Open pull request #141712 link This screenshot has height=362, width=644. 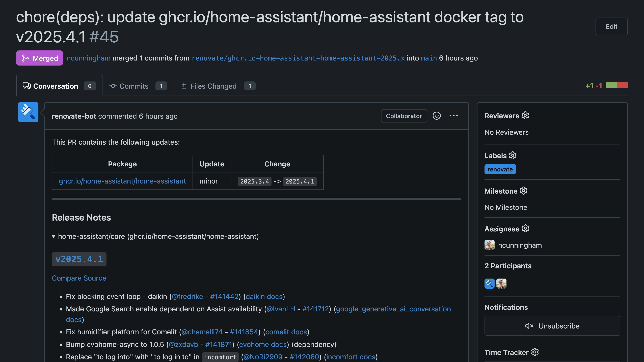(315, 309)
